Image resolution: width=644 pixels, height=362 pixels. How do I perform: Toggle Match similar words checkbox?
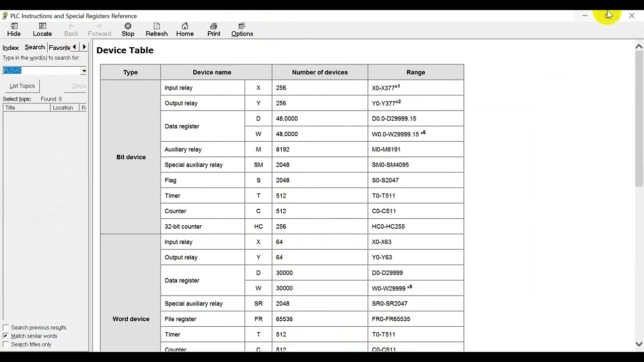coord(6,336)
